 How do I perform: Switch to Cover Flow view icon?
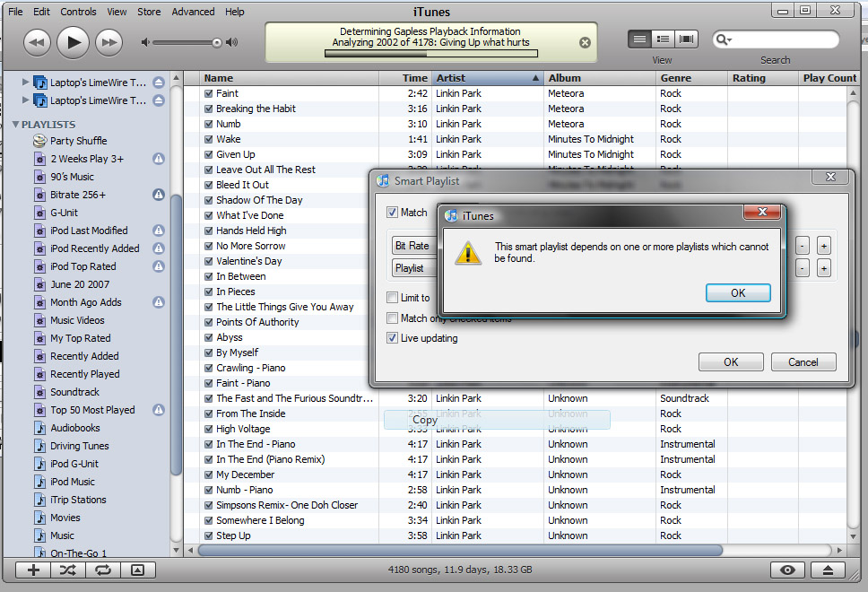(x=686, y=39)
